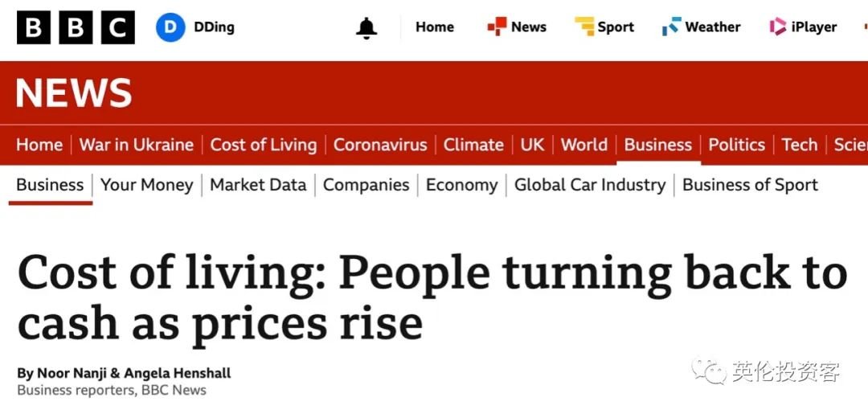Switch to the Climate section
Image resolution: width=868 pixels, height=410 pixels.
473,145
